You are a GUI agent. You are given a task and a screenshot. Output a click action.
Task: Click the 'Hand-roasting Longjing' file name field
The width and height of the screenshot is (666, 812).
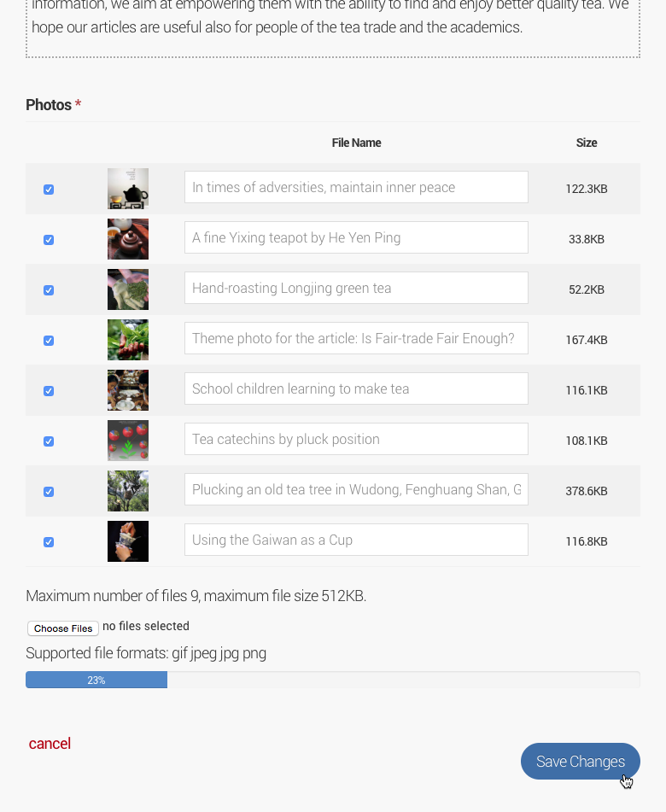[356, 289]
